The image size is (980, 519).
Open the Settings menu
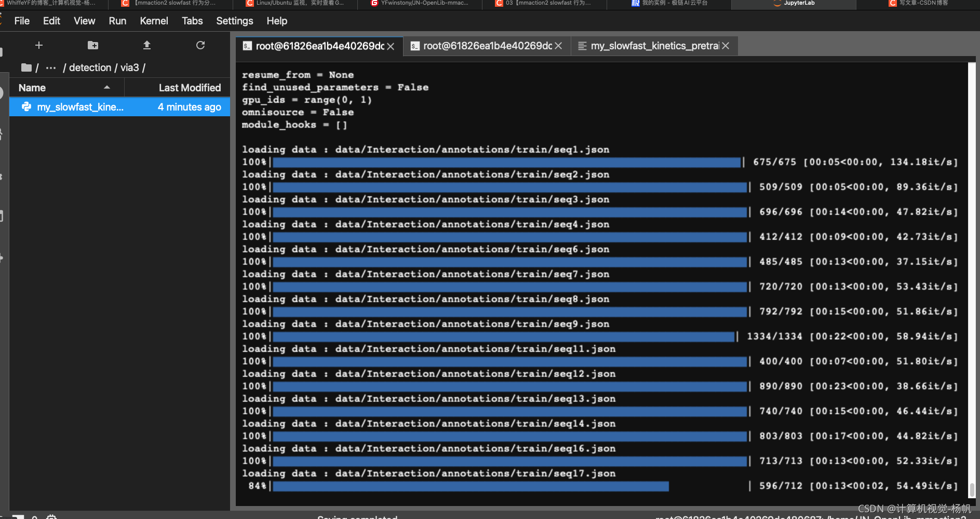click(x=234, y=21)
